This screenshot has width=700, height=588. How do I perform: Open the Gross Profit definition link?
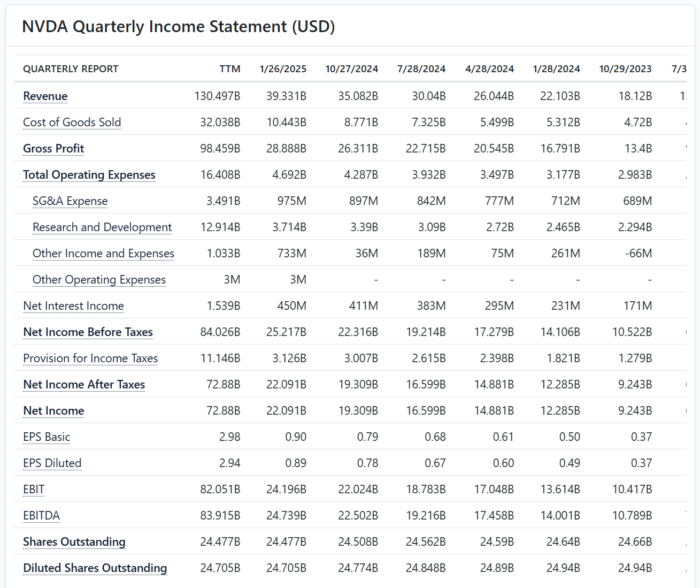53,149
